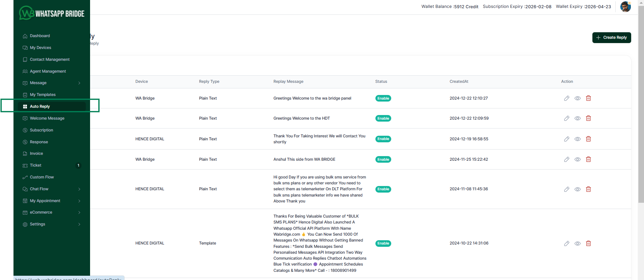Expand the Chat Flow submenu arrow
Screen dimensions: 644x280
[x=79, y=189]
